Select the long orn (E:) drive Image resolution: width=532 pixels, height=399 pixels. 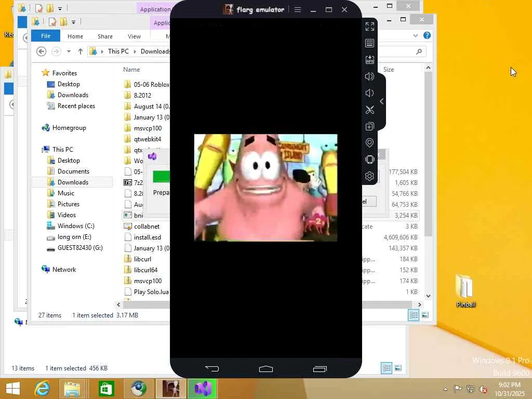pyautogui.click(x=74, y=237)
